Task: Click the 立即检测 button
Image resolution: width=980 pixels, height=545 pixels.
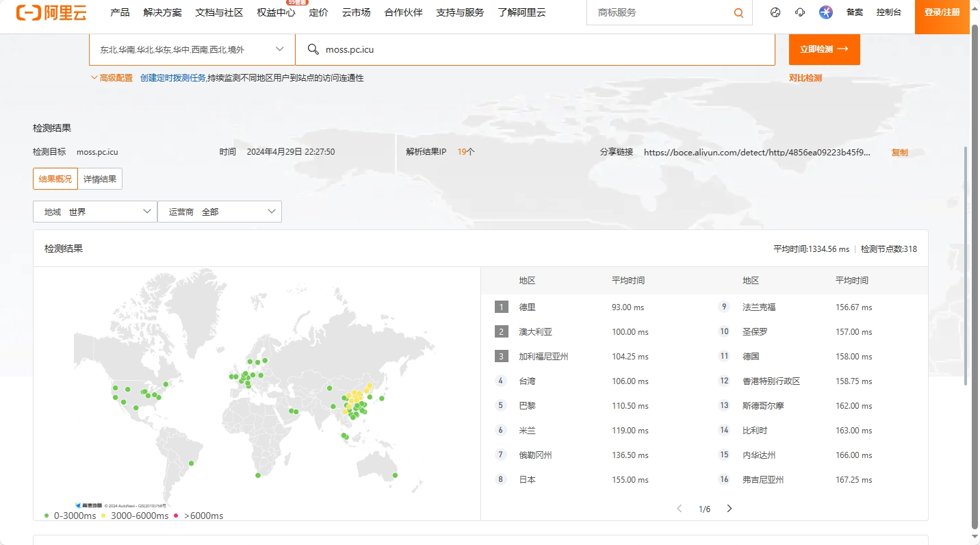Action: (824, 49)
